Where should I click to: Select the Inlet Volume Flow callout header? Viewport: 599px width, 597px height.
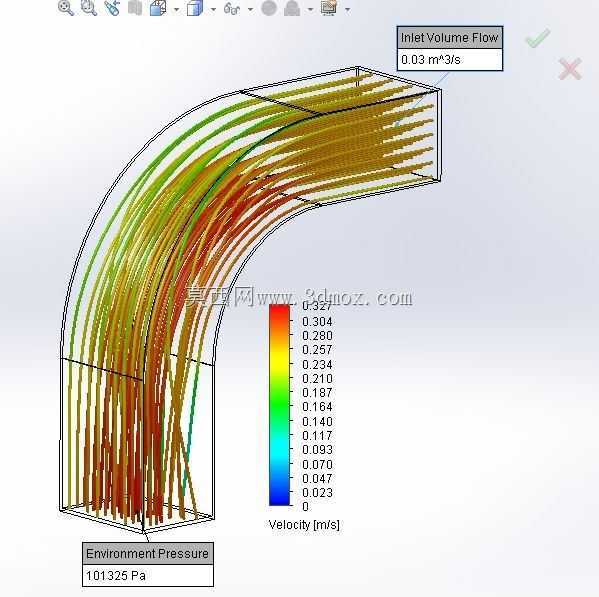[450, 37]
